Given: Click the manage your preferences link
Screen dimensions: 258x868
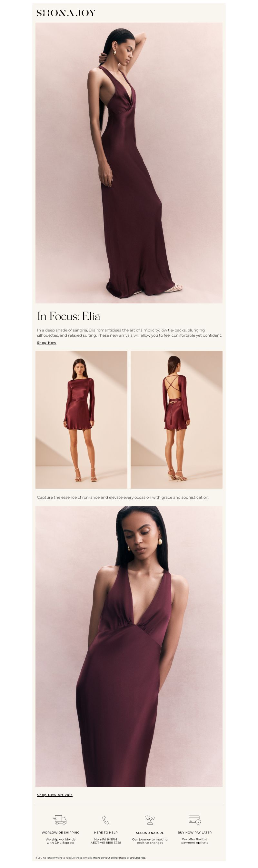Looking at the screenshot, I should [109, 858].
